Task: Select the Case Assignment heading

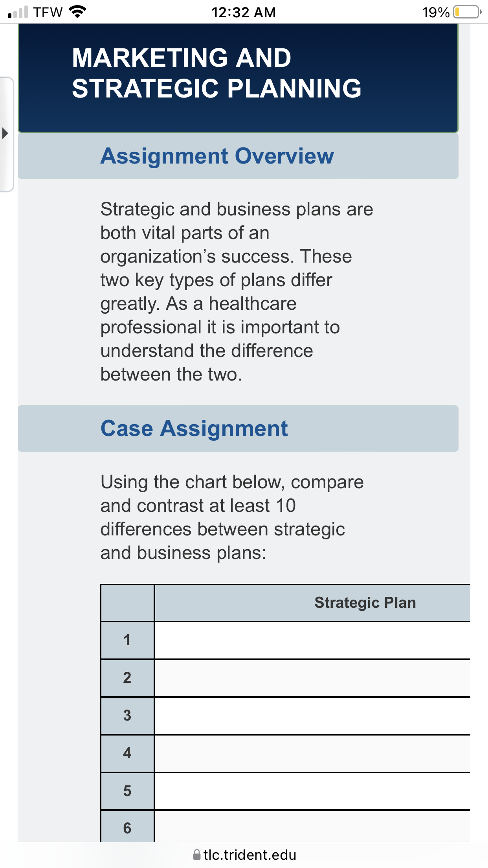Action: tap(194, 428)
